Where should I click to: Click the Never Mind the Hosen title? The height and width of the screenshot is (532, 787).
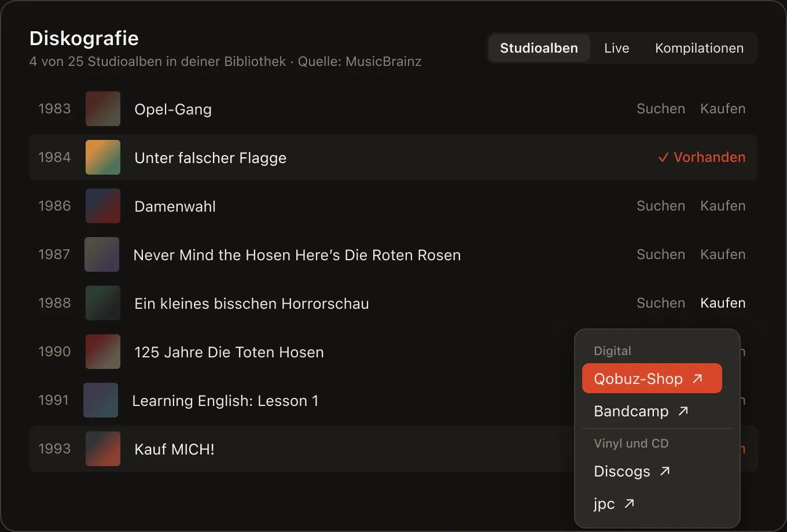point(297,255)
